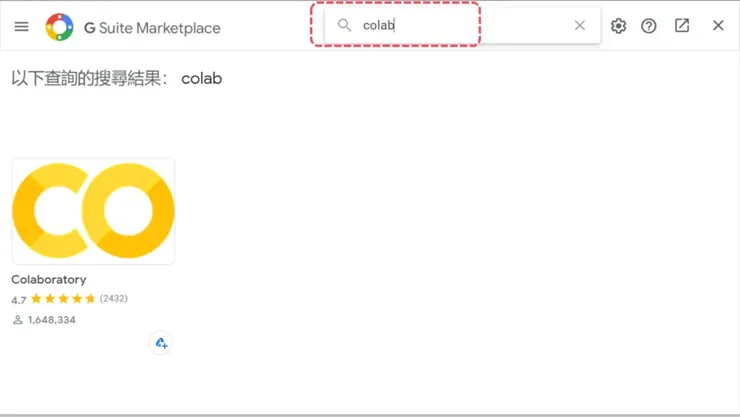
Task: Click the search field containing "colab"
Action: (460, 26)
